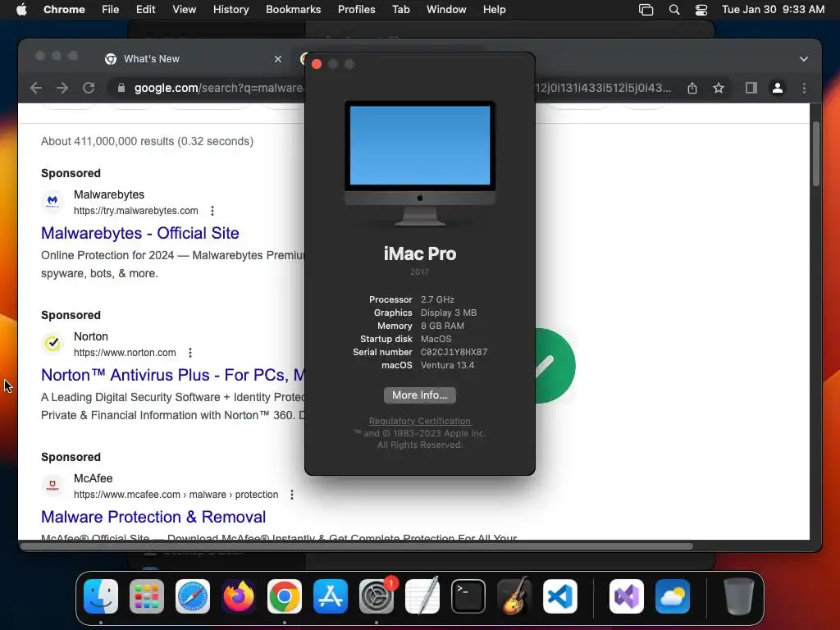Open TextEdit from the dock
Screen dimensions: 840x630
(x=422, y=596)
